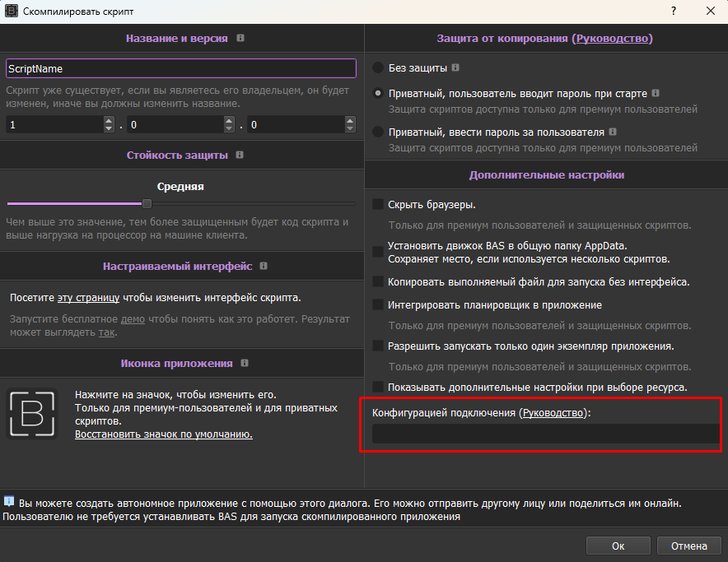Click the ScriptName text input field

click(181, 69)
